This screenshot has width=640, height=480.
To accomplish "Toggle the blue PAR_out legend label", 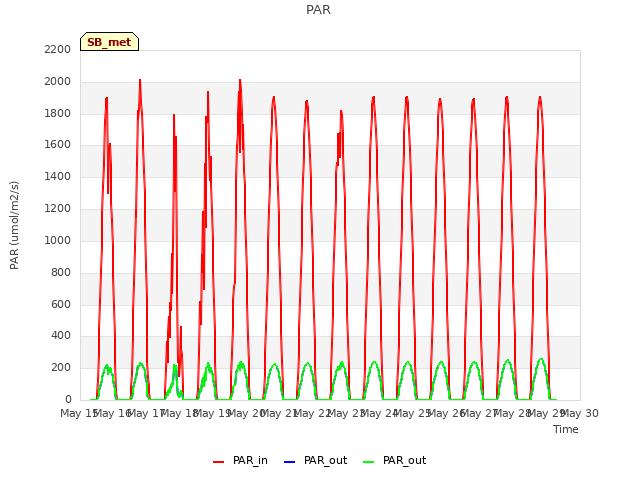I will [x=325, y=460].
